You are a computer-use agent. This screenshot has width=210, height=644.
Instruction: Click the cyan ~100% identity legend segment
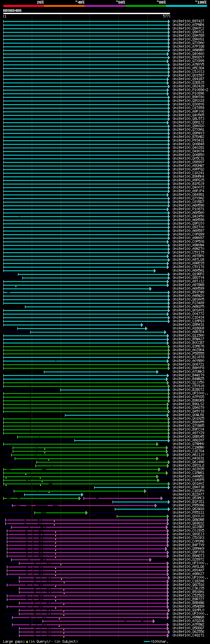point(186,6)
